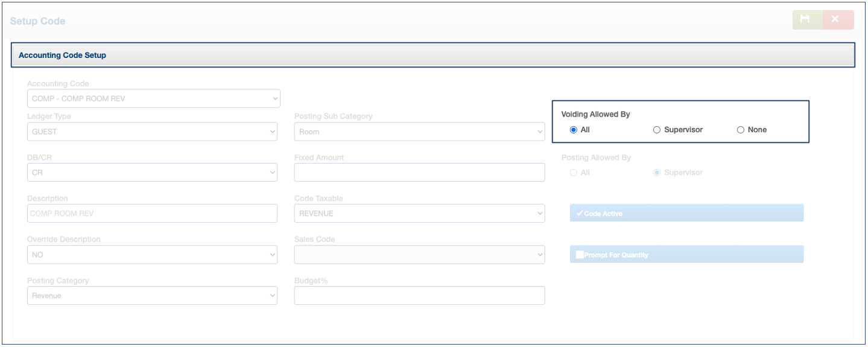Expand the Ledger Type dropdown
The height and width of the screenshot is (347, 868).
pos(152,132)
